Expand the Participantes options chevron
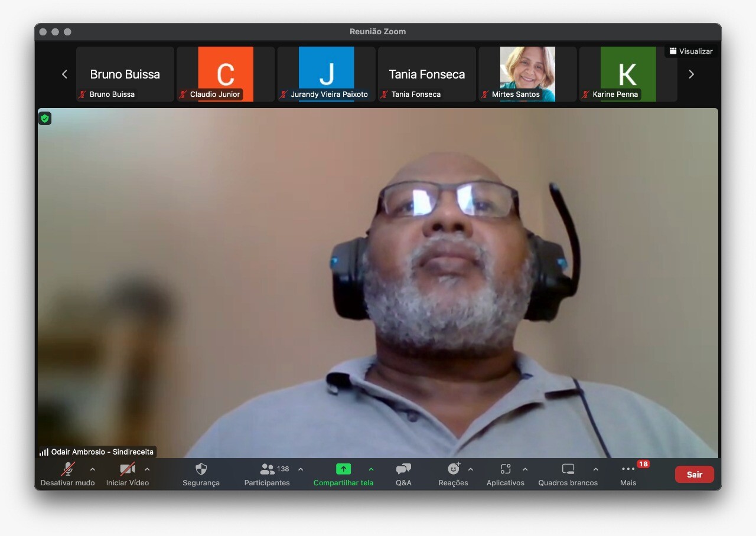756x536 pixels. [x=301, y=470]
